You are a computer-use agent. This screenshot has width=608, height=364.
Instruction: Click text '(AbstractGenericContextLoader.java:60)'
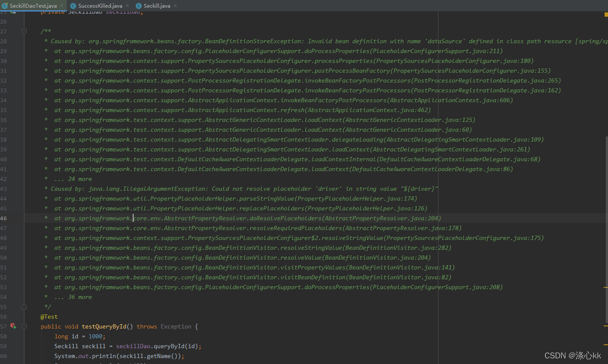click(x=407, y=130)
